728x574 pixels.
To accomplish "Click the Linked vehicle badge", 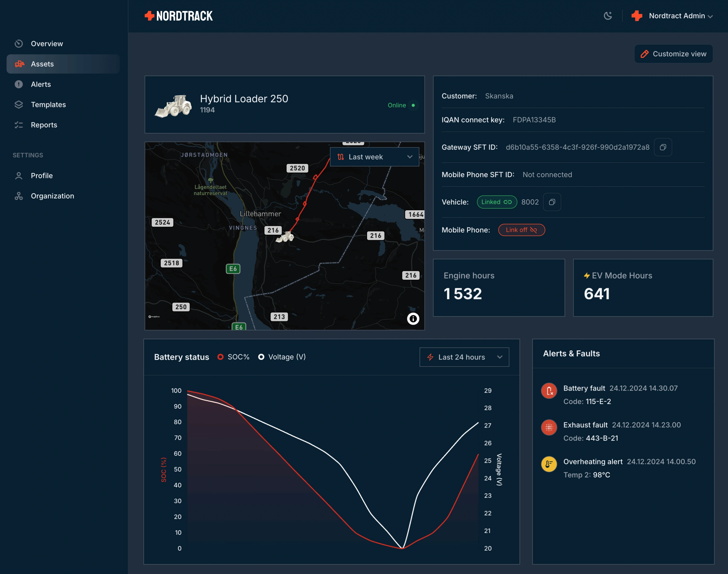I will tap(497, 202).
